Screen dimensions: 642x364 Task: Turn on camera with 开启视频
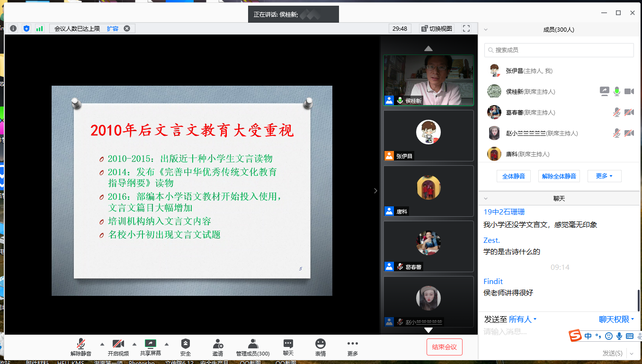point(118,347)
